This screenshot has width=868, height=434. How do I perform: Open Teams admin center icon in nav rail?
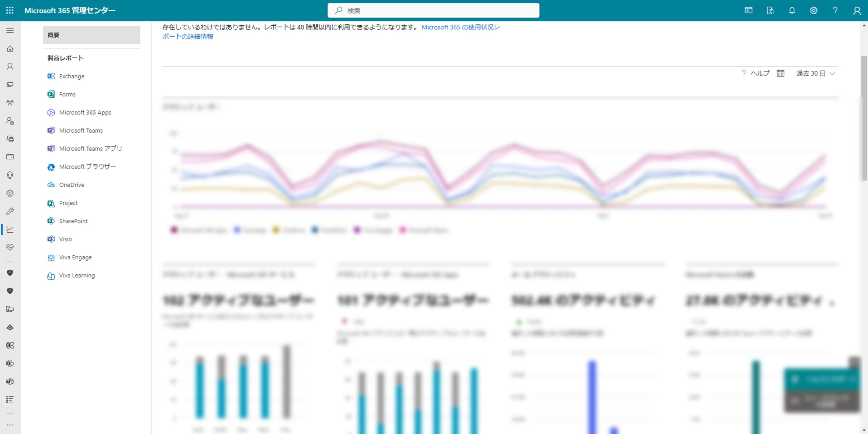(x=10, y=381)
